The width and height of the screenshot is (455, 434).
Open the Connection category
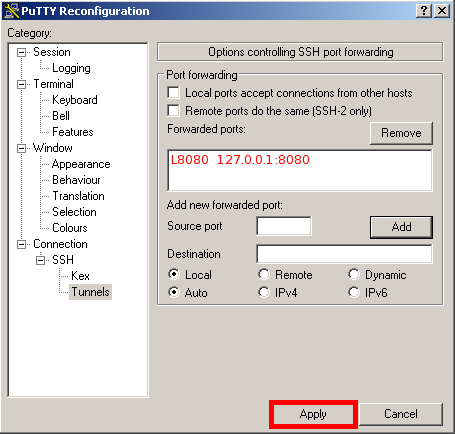coord(60,244)
